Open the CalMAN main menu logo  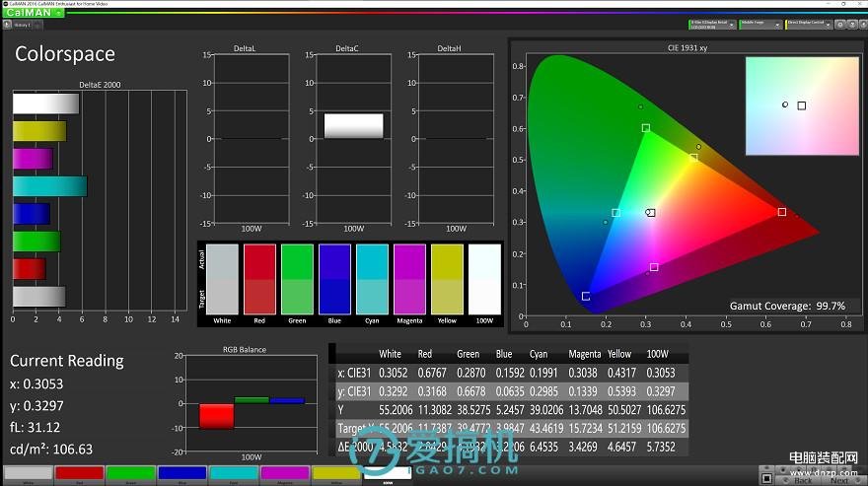coord(33,13)
